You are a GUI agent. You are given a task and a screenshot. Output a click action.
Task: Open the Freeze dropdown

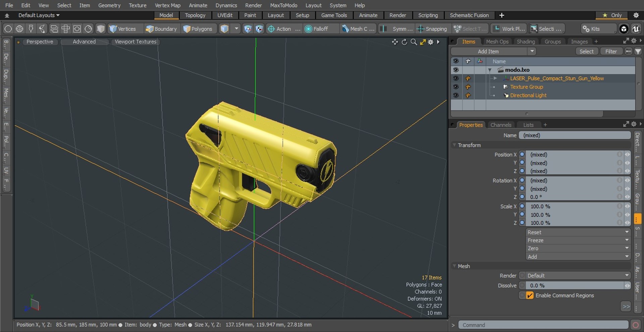click(578, 240)
